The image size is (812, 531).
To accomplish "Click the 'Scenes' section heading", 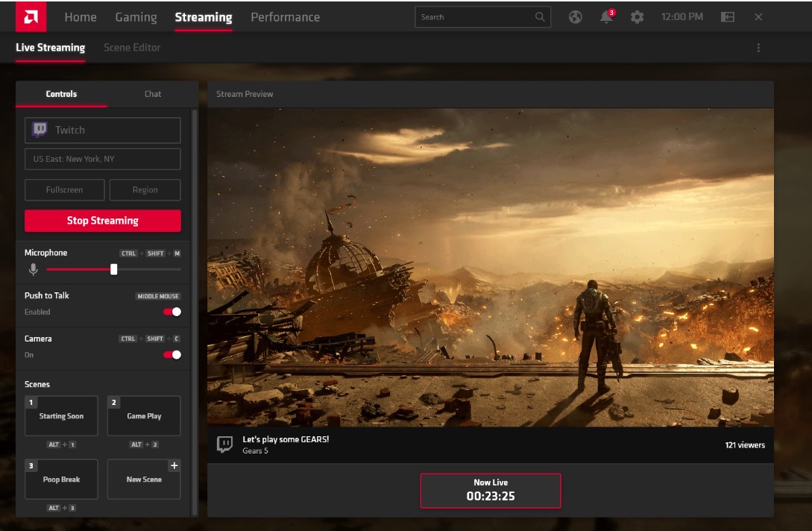I will click(x=37, y=384).
